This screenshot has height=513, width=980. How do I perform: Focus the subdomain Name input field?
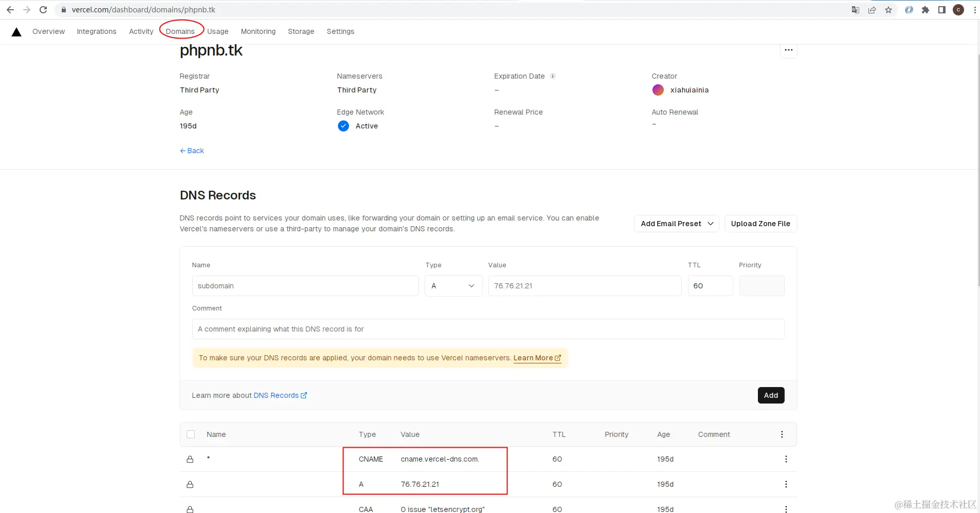[305, 286]
